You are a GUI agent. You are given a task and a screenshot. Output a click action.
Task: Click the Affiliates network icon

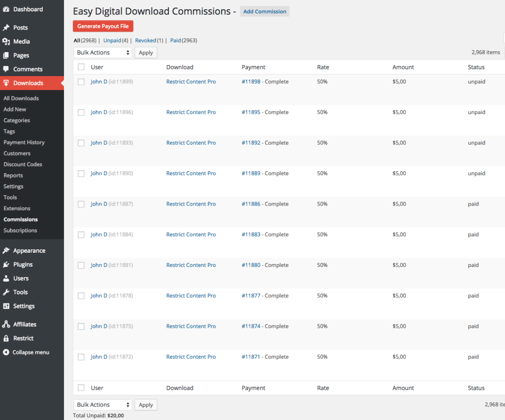6,324
